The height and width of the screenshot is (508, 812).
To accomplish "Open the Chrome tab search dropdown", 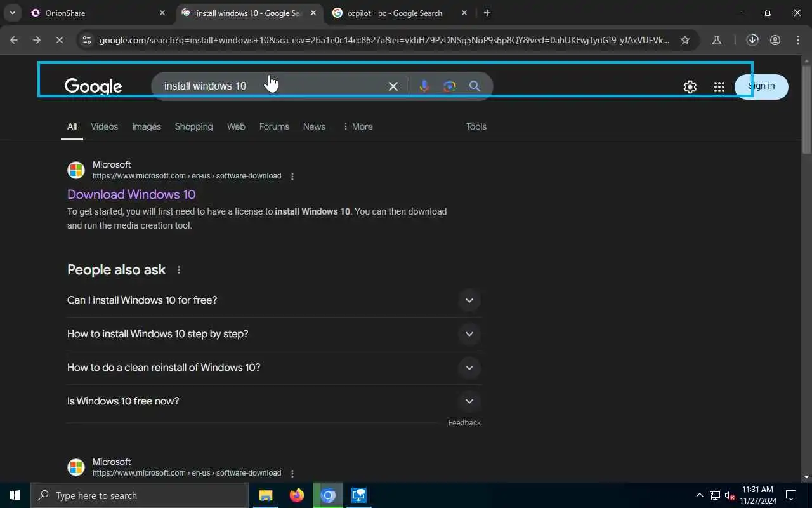I will point(13,13).
